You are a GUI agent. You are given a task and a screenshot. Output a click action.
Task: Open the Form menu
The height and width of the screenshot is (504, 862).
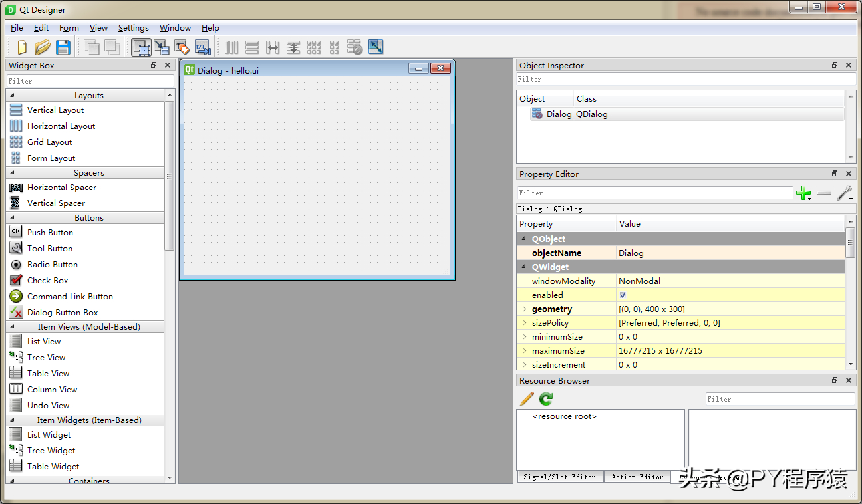click(69, 28)
